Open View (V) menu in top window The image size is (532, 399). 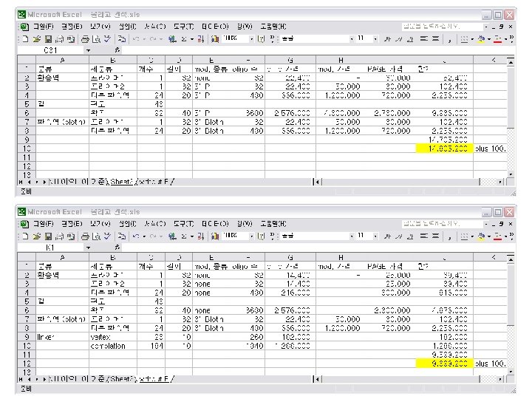click(x=100, y=27)
